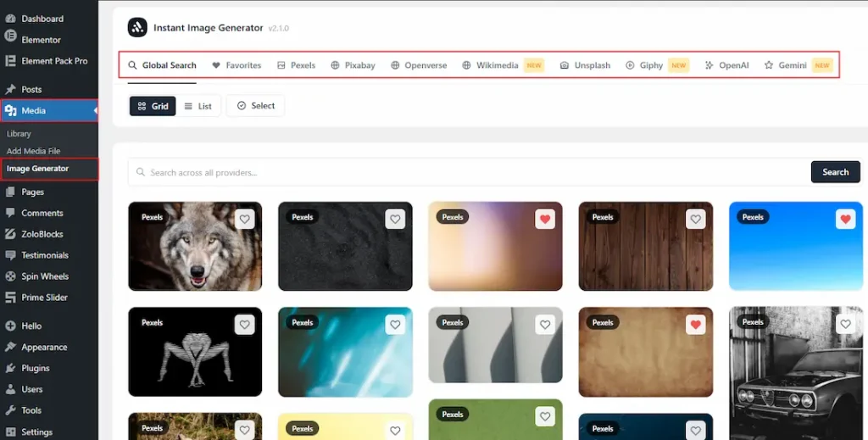Favorite the vintage car black-and-white image
This screenshot has height=440, width=868.
pos(845,325)
